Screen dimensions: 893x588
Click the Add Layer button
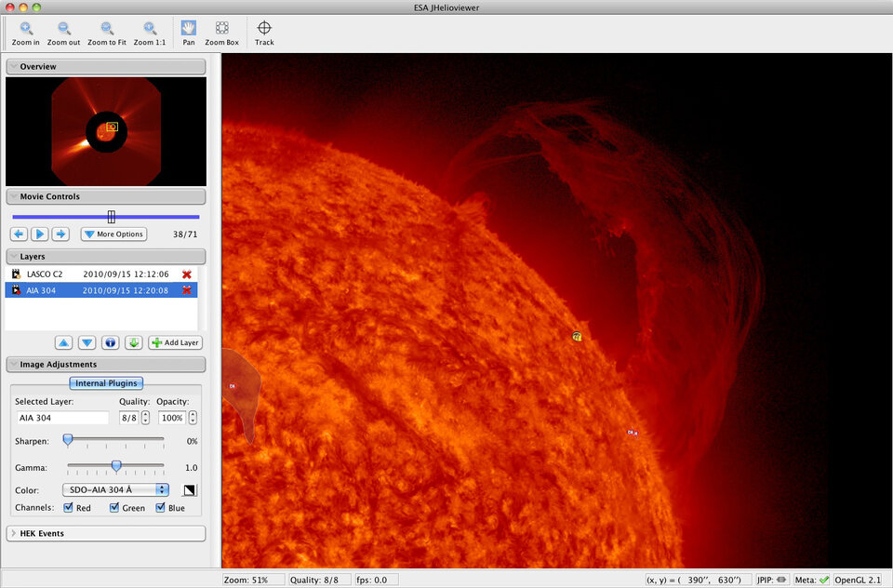[175, 342]
